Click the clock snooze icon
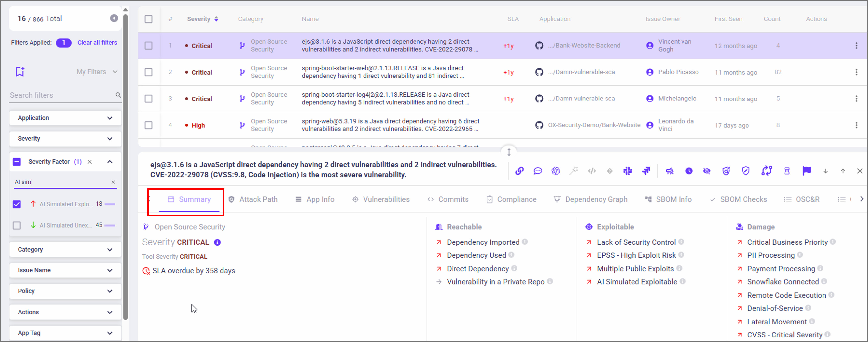Image resolution: width=868 pixels, height=342 pixels. 689,171
